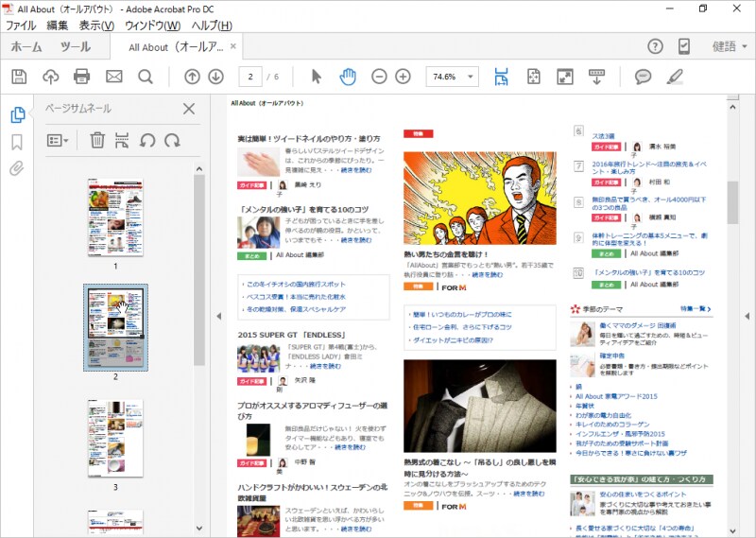Click the fit one full page icon
Screen dimensions: 756x538
533,77
